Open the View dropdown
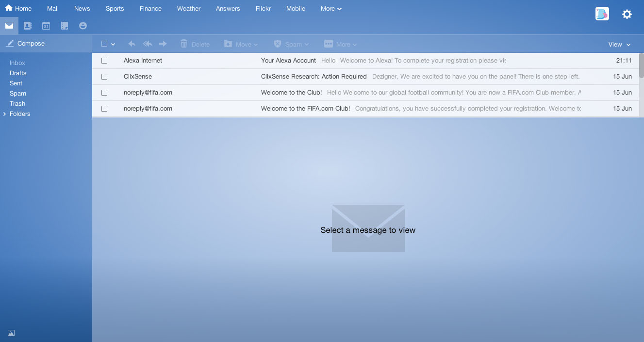 pos(619,44)
